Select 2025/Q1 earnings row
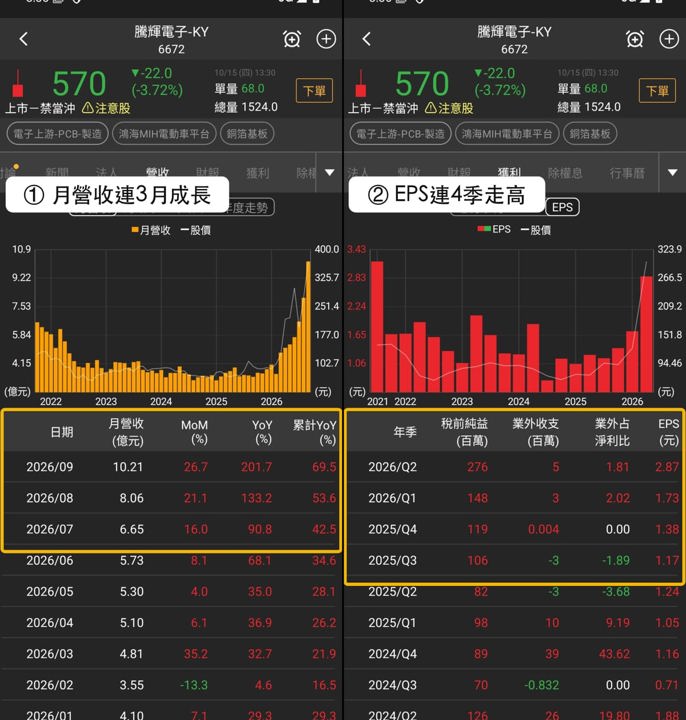Viewport: 686px width, 720px height. point(514,623)
